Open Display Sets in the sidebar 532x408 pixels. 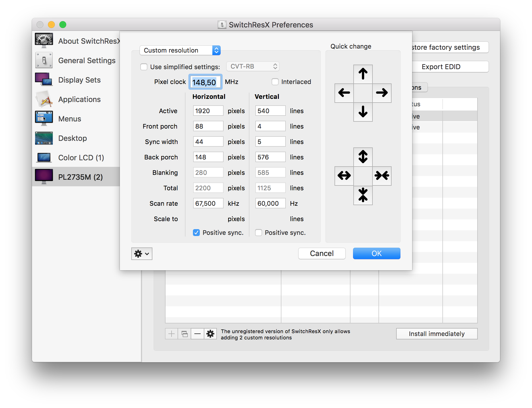pos(76,80)
